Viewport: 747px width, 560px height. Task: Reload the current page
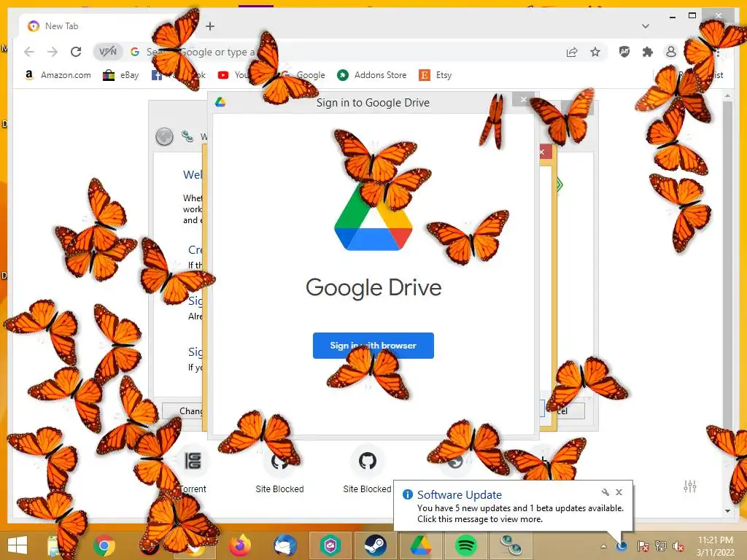pyautogui.click(x=76, y=52)
